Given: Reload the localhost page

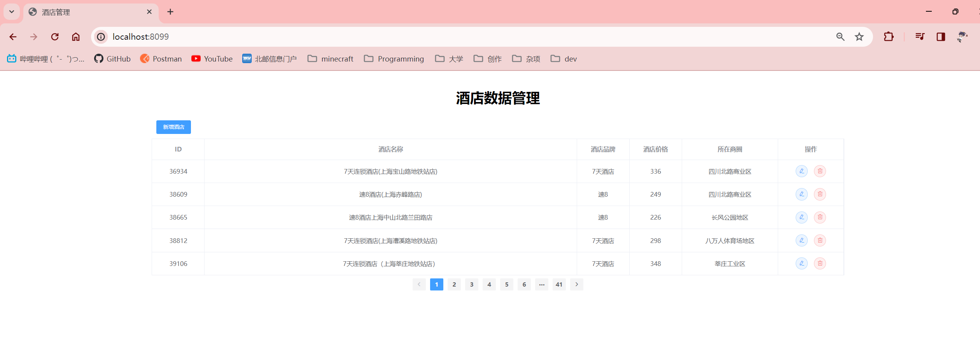Looking at the screenshot, I should (55, 37).
